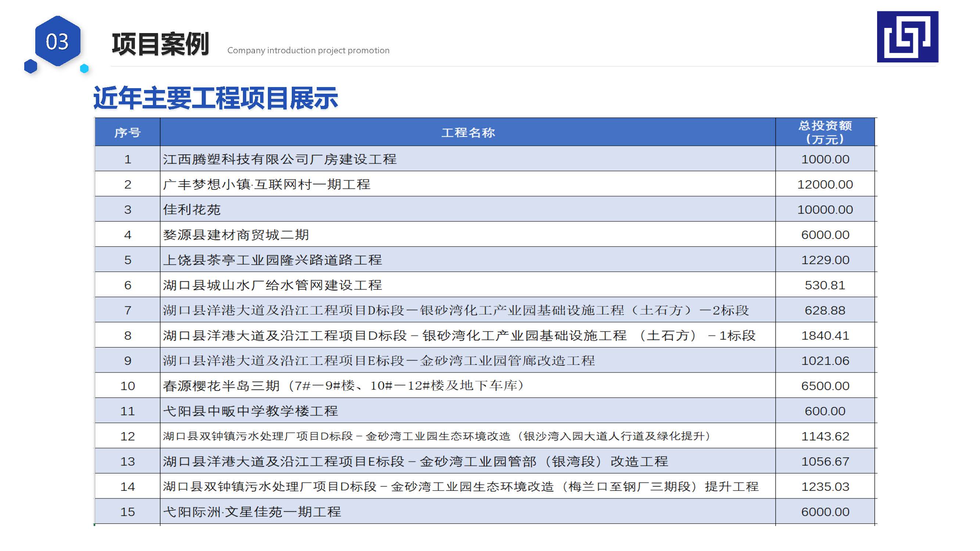
Task: Click the small cyan hexagon decoration
Action: click(85, 68)
